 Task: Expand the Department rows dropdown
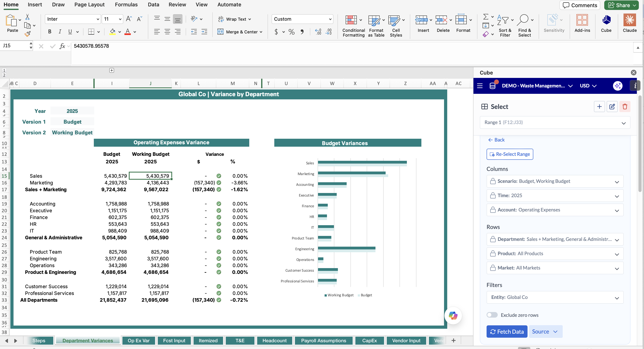[x=555, y=239]
